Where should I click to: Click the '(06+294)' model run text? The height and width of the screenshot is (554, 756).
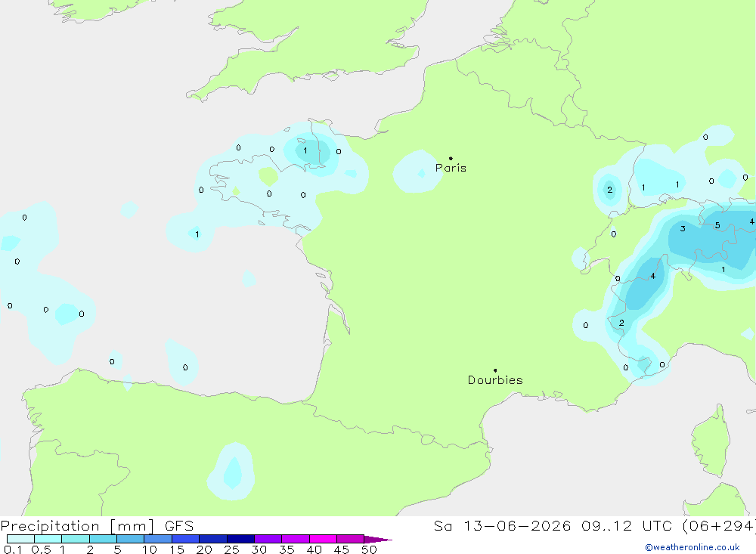719,525
